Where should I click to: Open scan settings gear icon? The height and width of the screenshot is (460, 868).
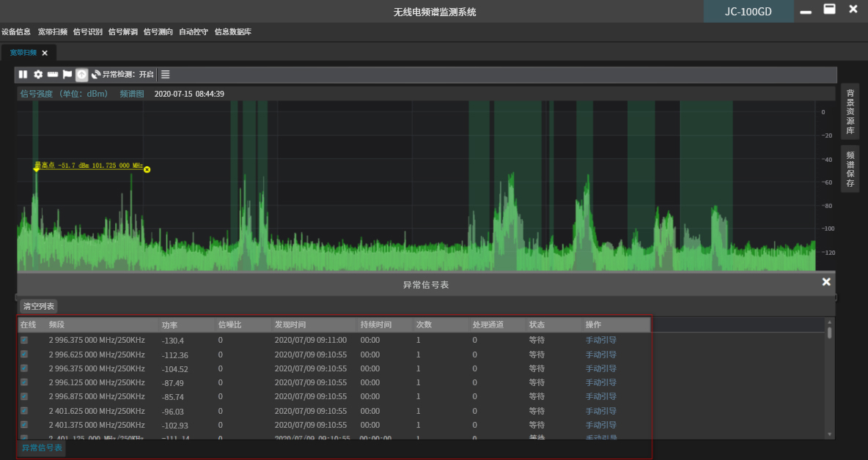[x=38, y=75]
